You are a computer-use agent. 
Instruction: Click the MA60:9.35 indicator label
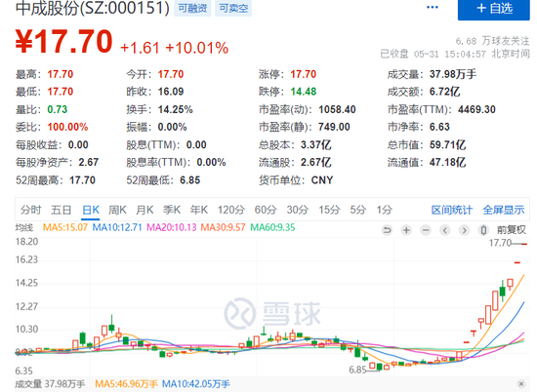click(x=272, y=227)
